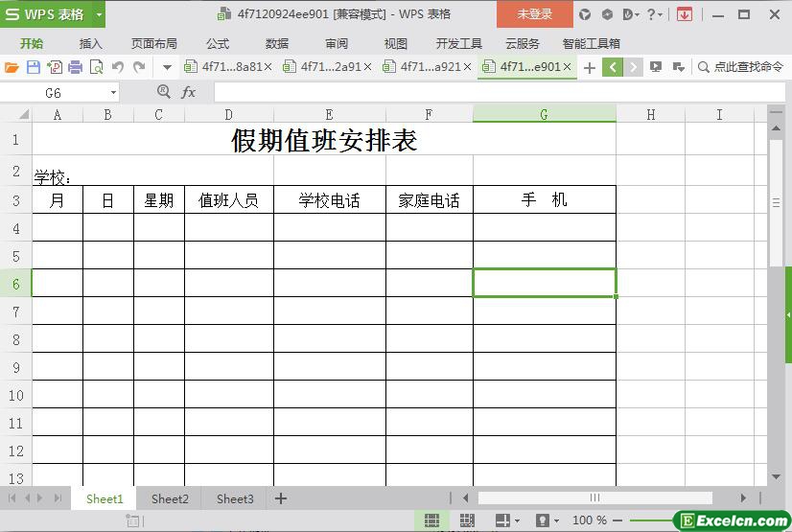This screenshot has height=532, width=792.
Task: Click the red download icon in title bar
Action: (x=685, y=14)
